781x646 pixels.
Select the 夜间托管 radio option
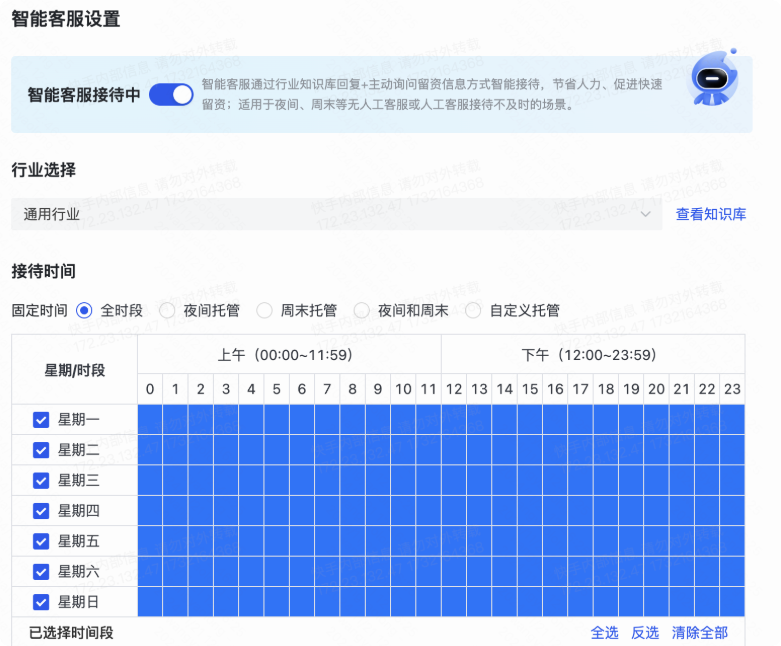pos(167,311)
